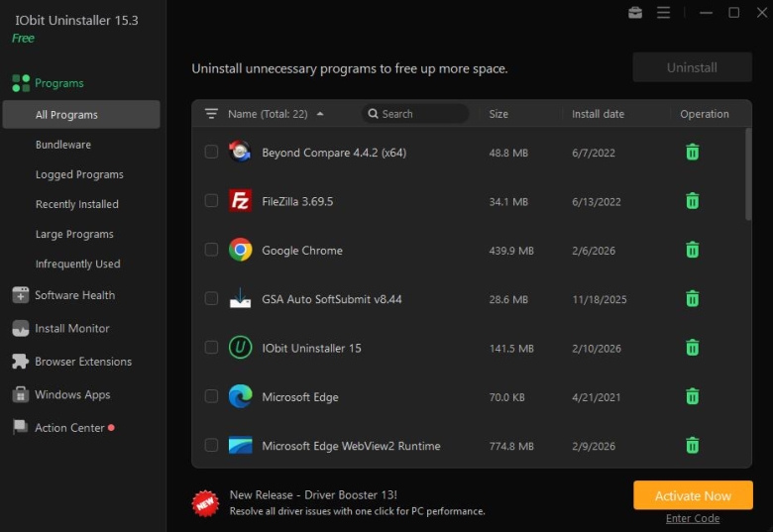Expand the Software Health section
The width and height of the screenshot is (773, 532).
tap(74, 295)
